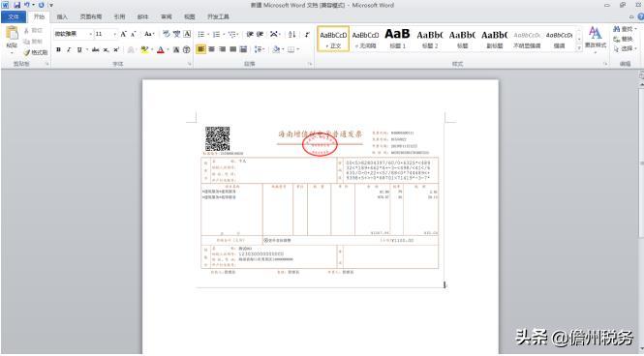
Task: Click the Line Spacing icon
Action: pos(258,49)
